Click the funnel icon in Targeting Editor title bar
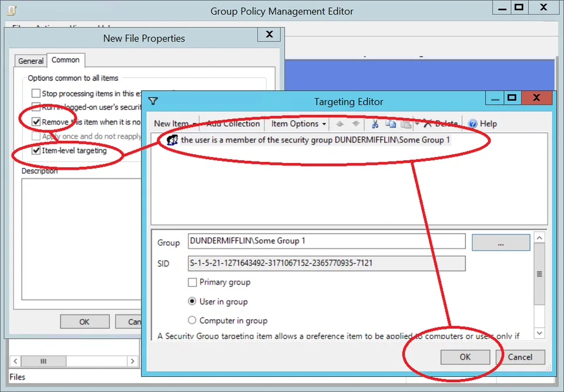Image resolution: width=564 pixels, height=392 pixels. [153, 102]
